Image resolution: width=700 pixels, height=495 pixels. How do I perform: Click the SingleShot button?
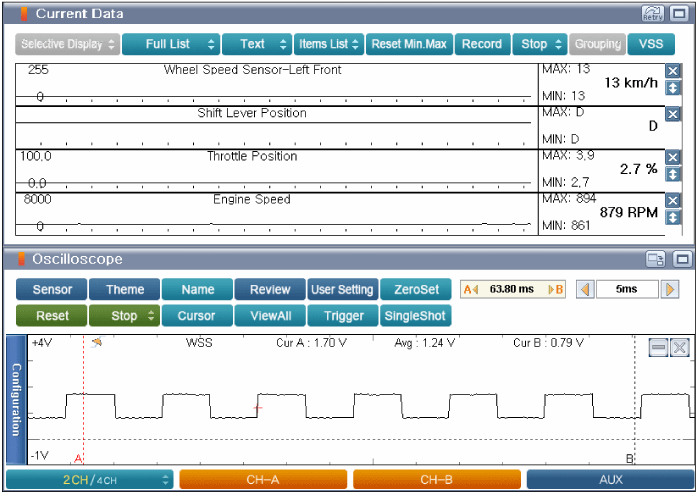coord(416,316)
